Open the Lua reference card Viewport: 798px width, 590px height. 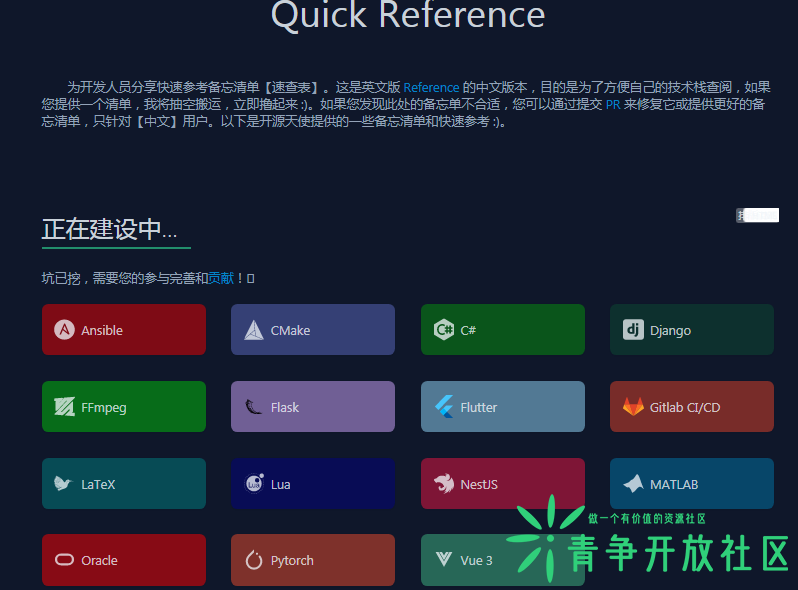click(x=313, y=484)
